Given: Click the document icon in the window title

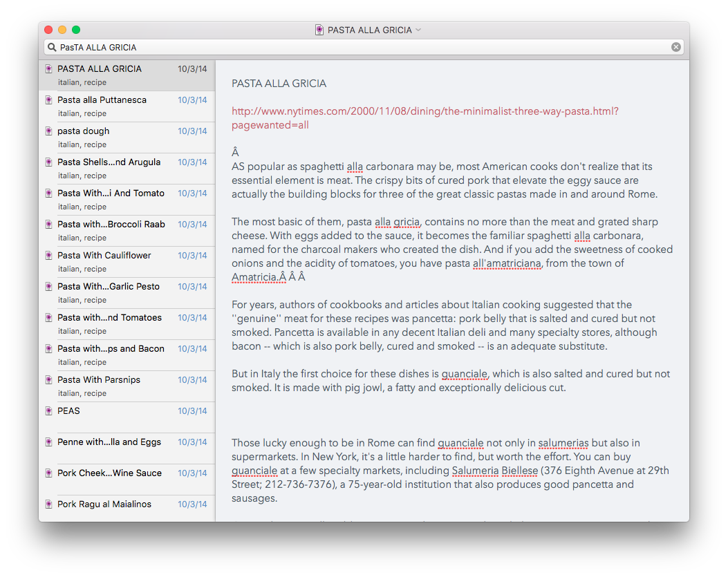Looking at the screenshot, I should point(319,30).
